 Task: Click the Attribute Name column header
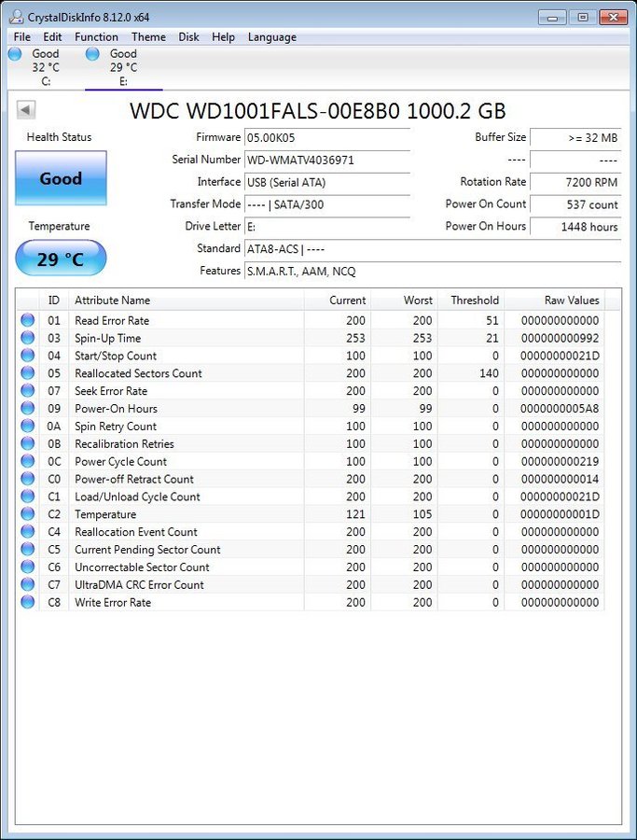coord(187,300)
